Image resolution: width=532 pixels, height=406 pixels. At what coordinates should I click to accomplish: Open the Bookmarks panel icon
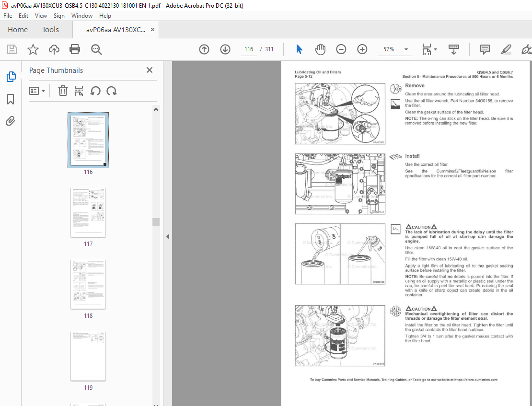[x=11, y=100]
